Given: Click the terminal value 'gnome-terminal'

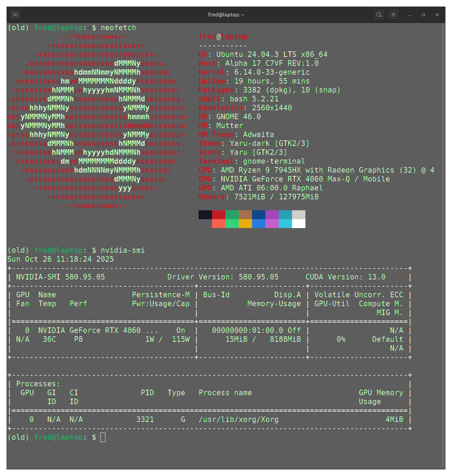Looking at the screenshot, I should 274,161.
